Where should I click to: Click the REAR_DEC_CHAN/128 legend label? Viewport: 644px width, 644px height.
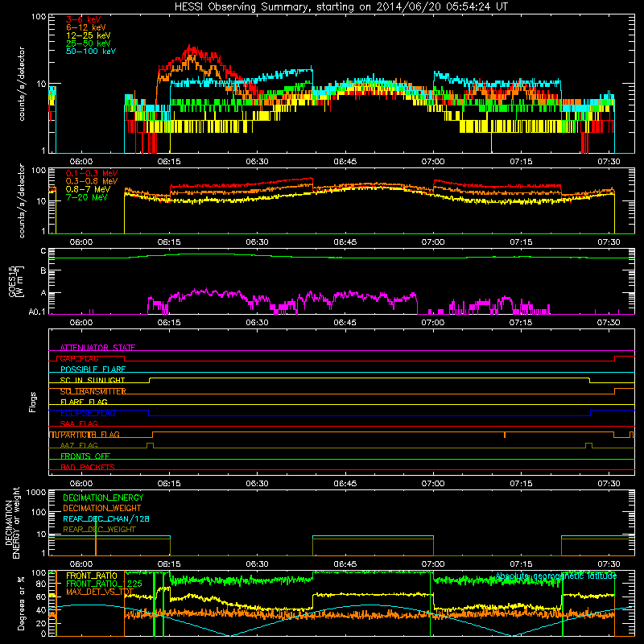click(106, 519)
